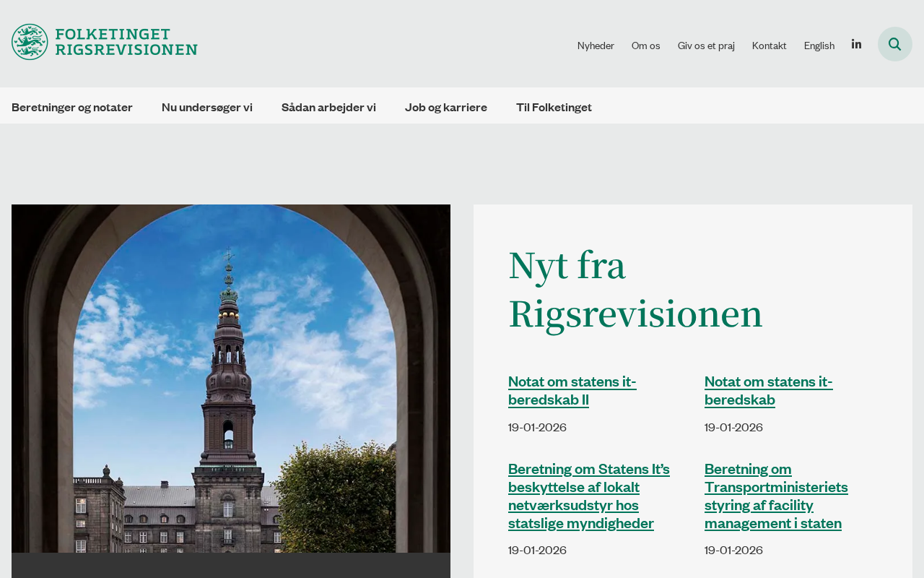Screen dimensions: 924x578
Task: Open Beretning om Transportministeriets facility management
Action: point(776,496)
